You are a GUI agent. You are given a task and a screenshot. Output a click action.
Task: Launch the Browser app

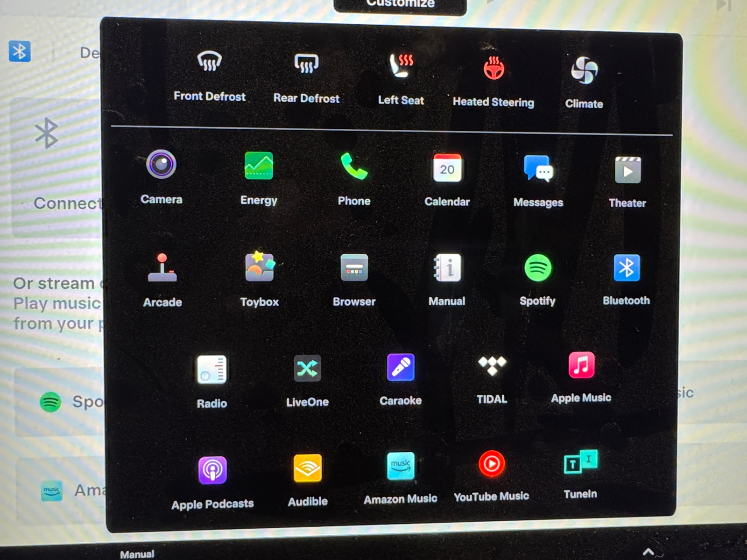(354, 268)
